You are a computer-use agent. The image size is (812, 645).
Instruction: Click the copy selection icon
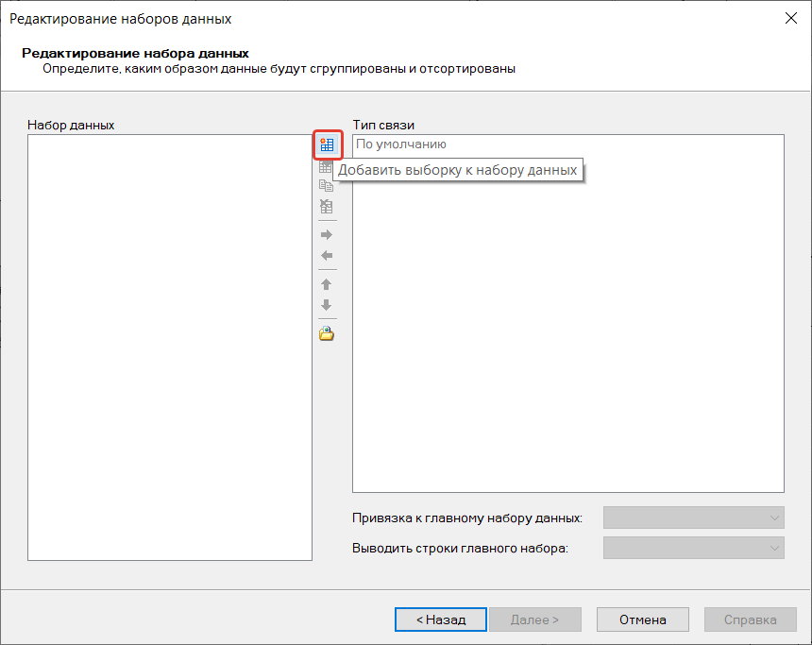327,186
